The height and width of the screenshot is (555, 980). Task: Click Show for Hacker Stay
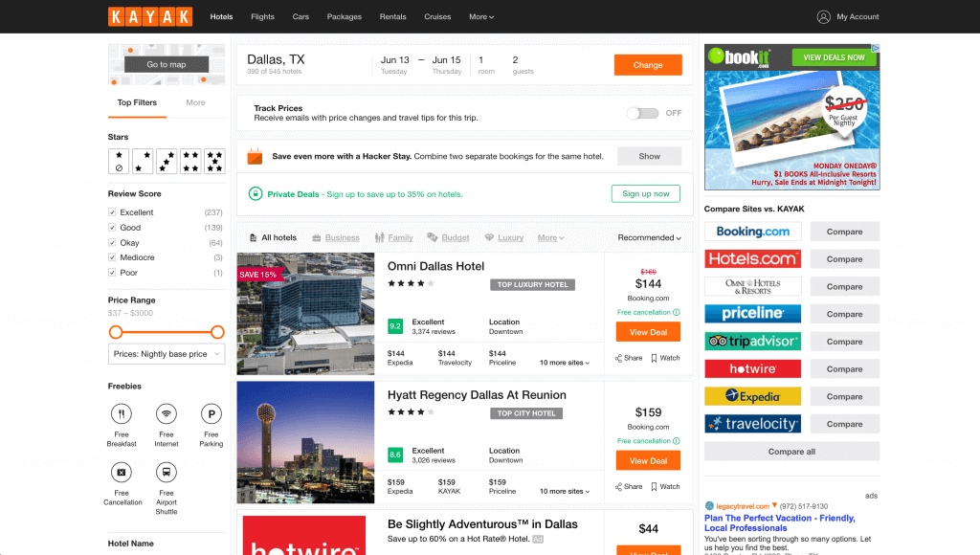coord(650,156)
